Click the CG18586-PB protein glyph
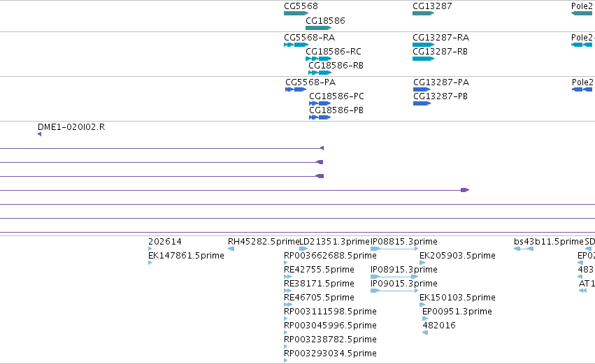Screen dimensions: 595x364 pos(320,117)
